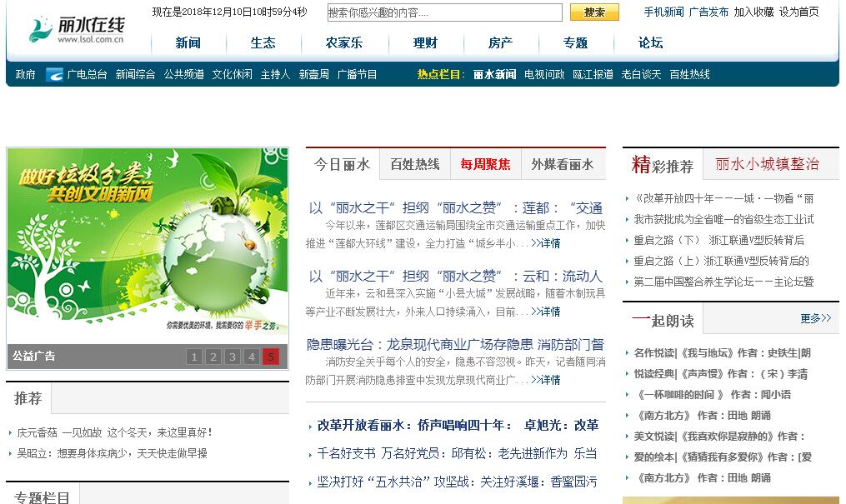Switch to the 外媒看丽水 tab
Viewport: 846px width, 504px height.
click(563, 164)
